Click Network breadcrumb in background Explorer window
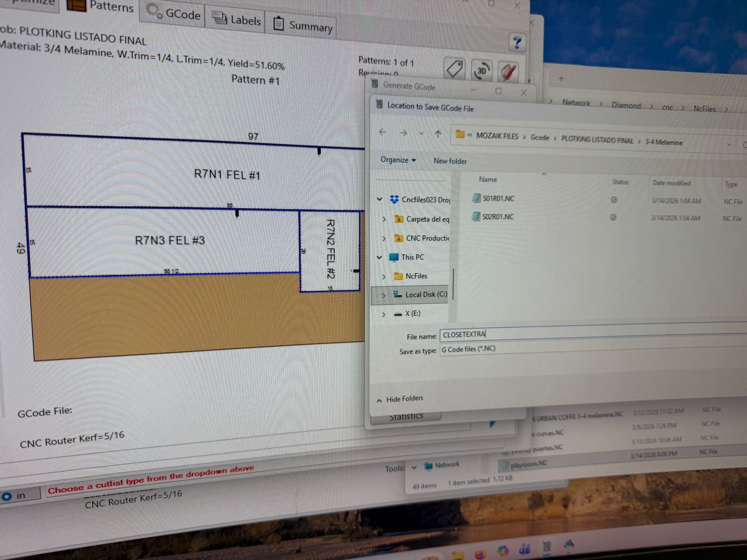This screenshot has height=560, width=747. pos(576,103)
